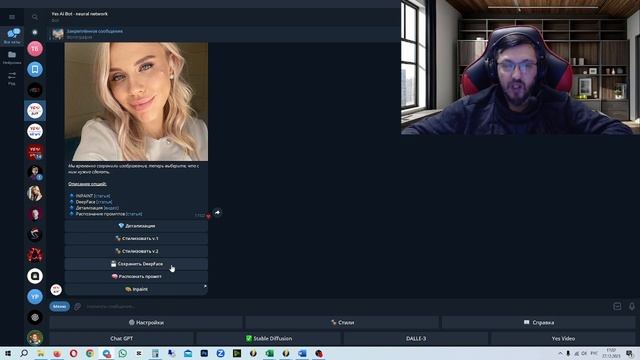Click the Yes AI bot avatar beside the message
This screenshot has width=640, height=360.
[x=56, y=289]
